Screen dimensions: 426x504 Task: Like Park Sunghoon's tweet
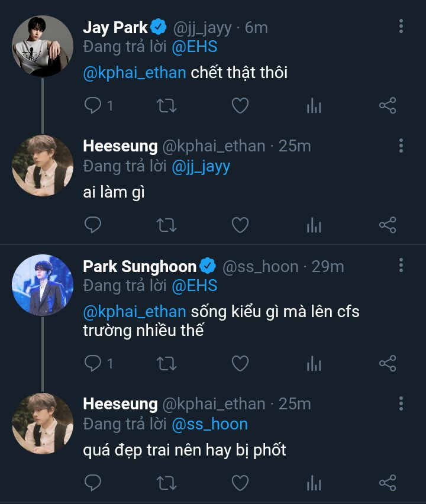coord(240,363)
